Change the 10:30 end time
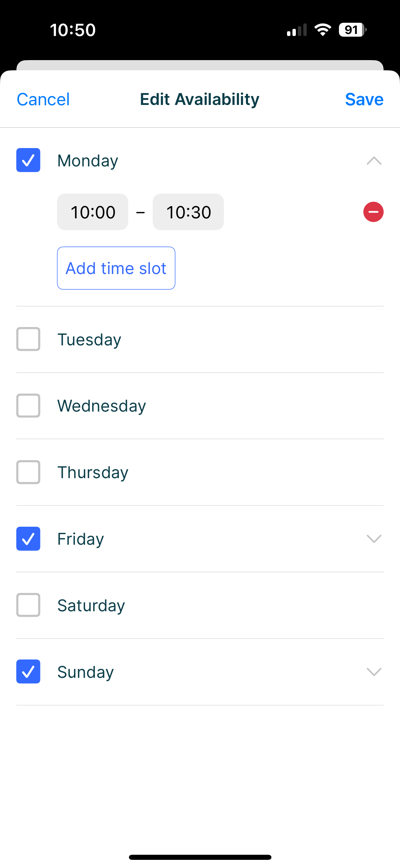Screen dimensions: 400x868 pyautogui.click(x=188, y=212)
